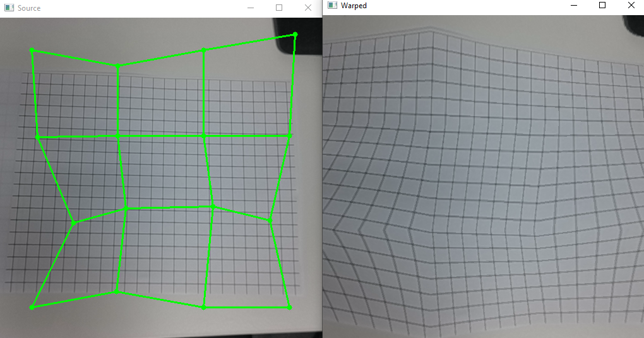This screenshot has height=338, width=644.
Task: Select the top-right corner green mesh control point
Action: 295,35
